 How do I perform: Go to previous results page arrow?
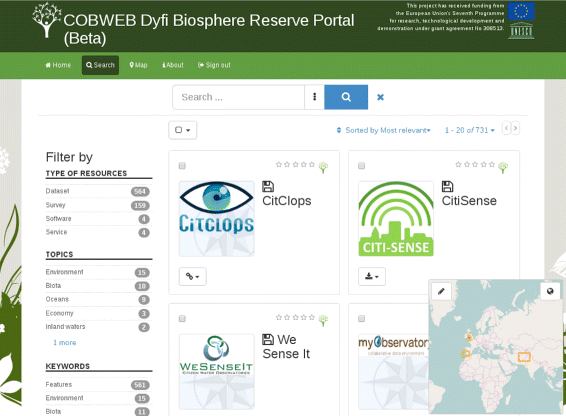506,128
